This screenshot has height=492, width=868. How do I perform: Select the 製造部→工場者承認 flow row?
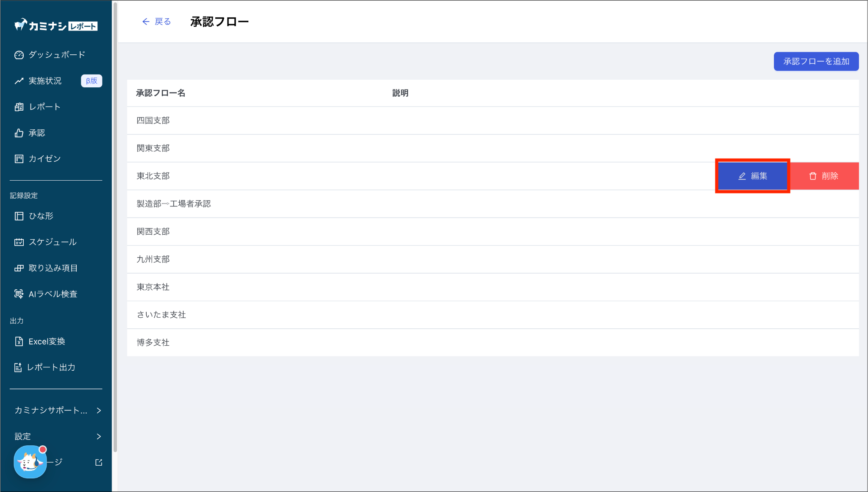[174, 204]
